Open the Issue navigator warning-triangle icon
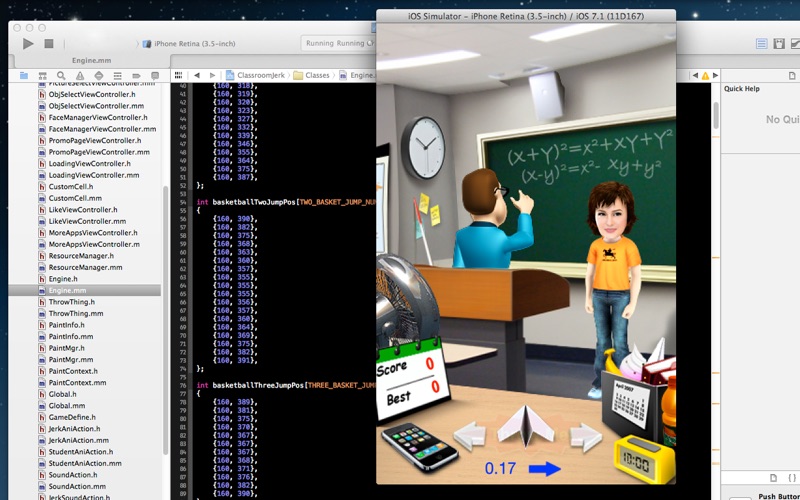The height and width of the screenshot is (500, 800). pyautogui.click(x=80, y=76)
